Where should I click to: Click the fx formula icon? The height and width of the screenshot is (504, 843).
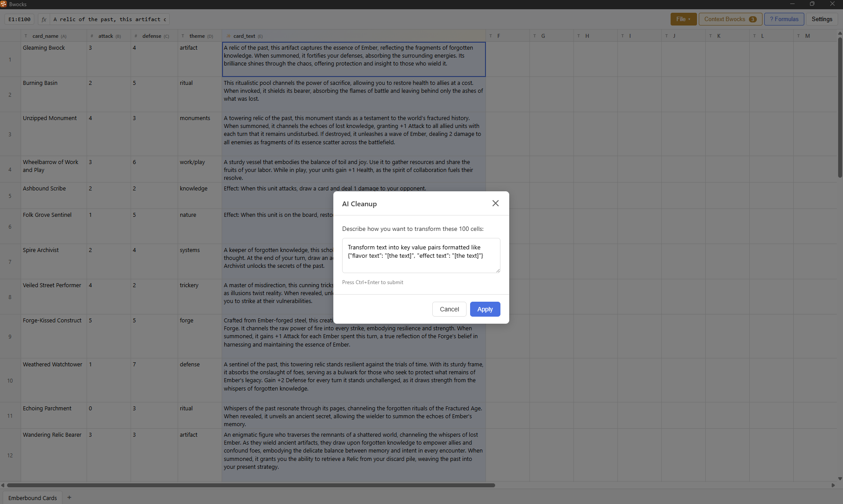tap(44, 19)
